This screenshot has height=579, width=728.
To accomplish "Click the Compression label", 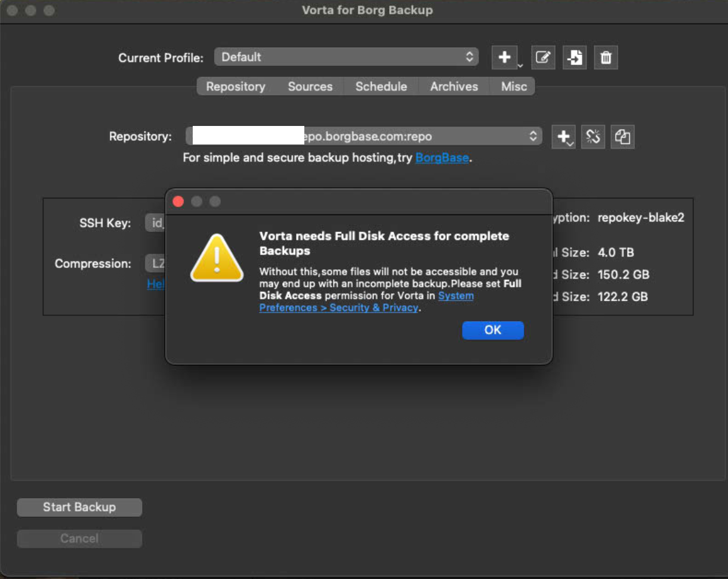I will 93,264.
